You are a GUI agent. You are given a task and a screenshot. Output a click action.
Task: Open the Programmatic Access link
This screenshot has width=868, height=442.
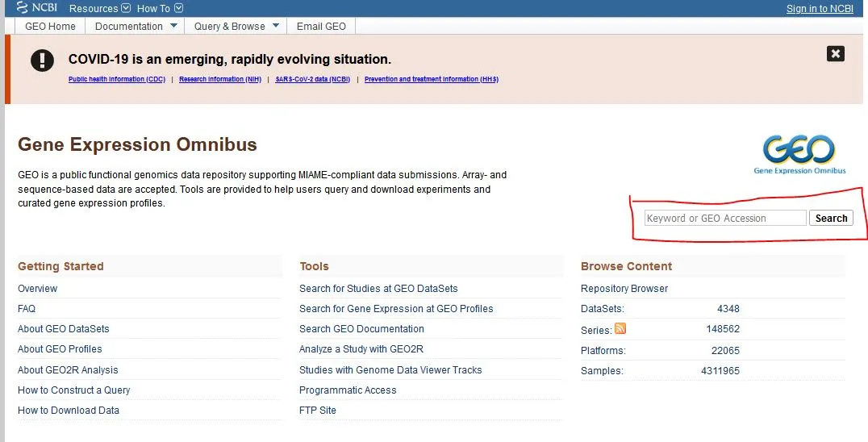[x=348, y=390]
